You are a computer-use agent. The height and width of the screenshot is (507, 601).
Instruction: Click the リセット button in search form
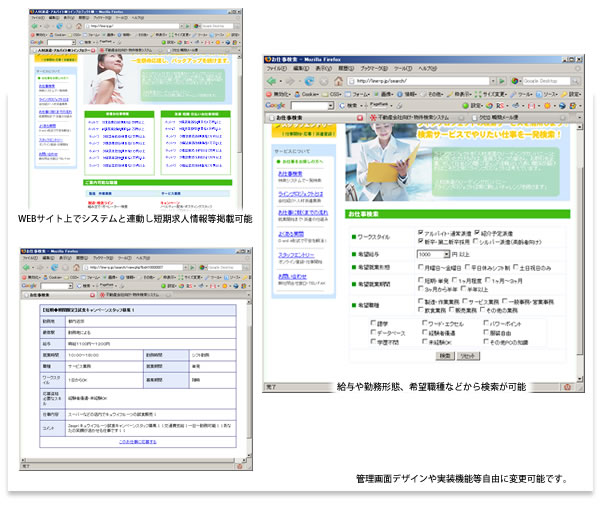click(x=468, y=356)
